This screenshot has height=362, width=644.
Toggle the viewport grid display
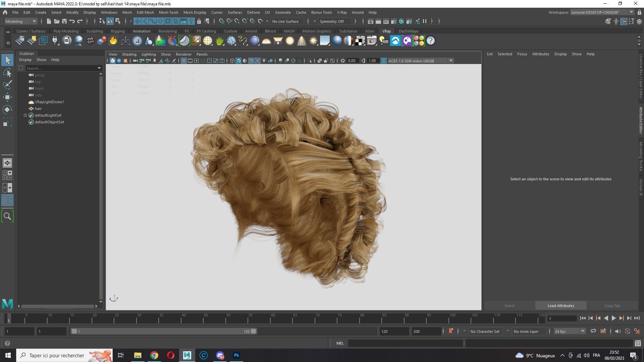click(184, 61)
